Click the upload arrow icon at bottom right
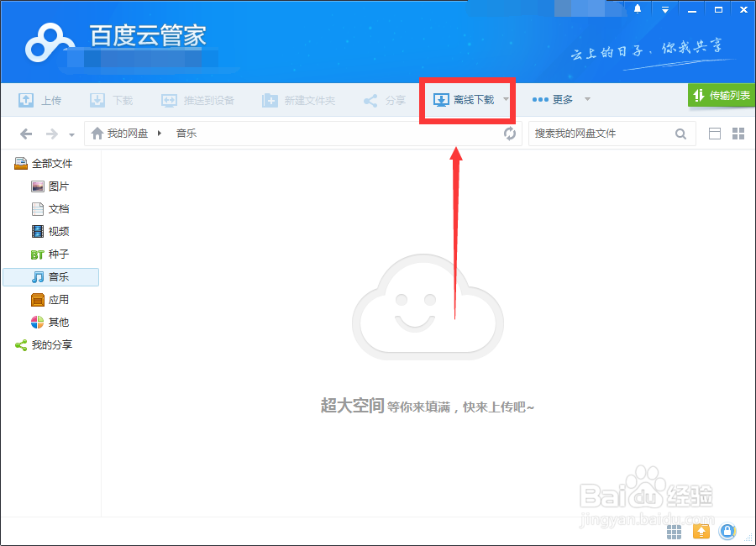The image size is (756, 546). [701, 531]
